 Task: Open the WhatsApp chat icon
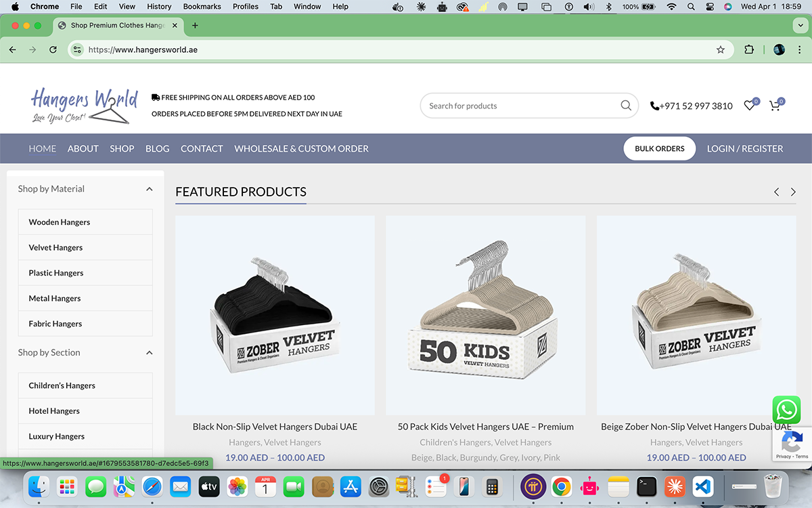(786, 410)
